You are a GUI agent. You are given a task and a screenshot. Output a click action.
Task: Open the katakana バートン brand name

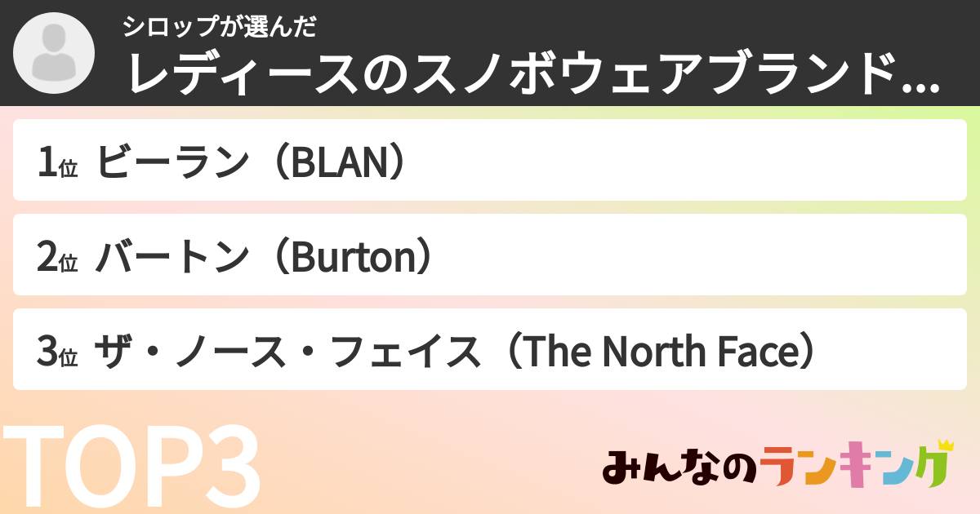coord(171,257)
